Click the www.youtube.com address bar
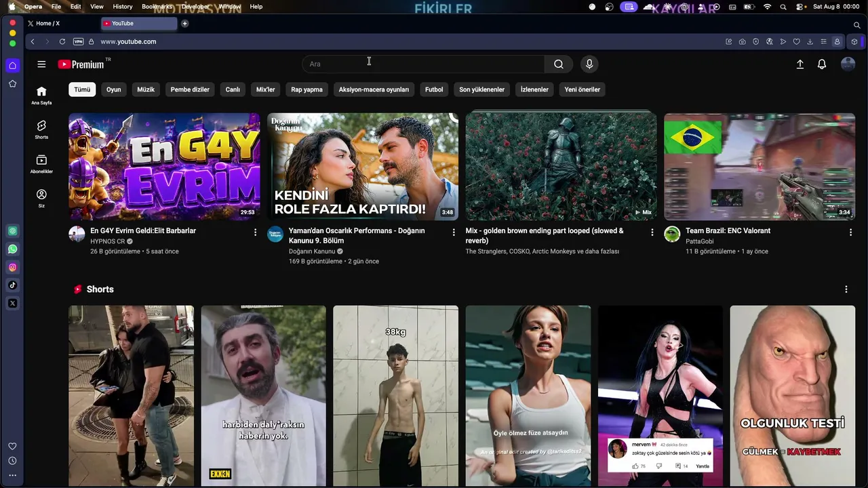This screenshot has width=868, height=488. [x=128, y=41]
